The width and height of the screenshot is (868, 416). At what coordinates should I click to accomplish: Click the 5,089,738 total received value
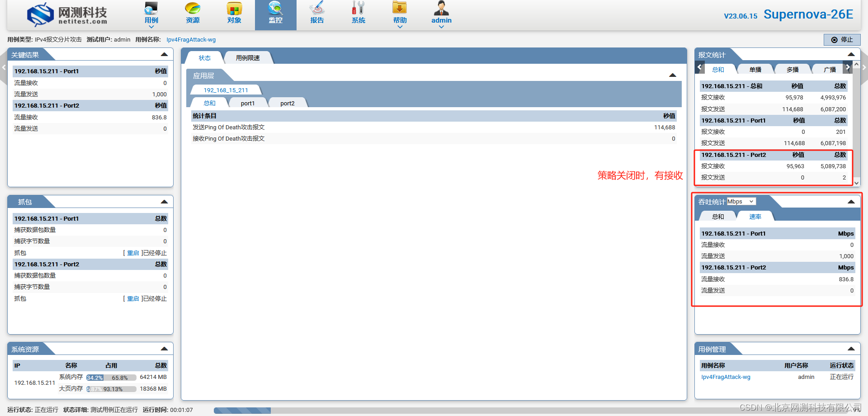pyautogui.click(x=833, y=166)
